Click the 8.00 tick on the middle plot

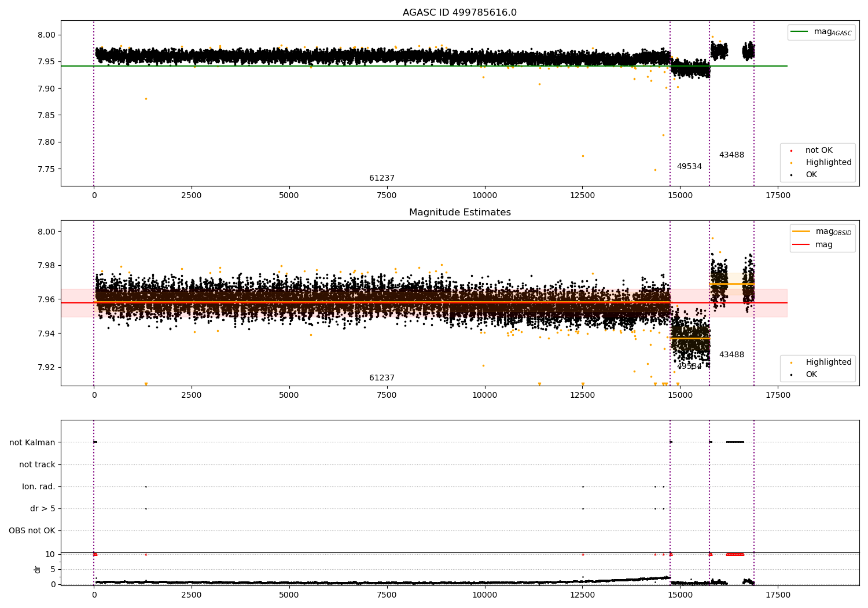click(47, 232)
